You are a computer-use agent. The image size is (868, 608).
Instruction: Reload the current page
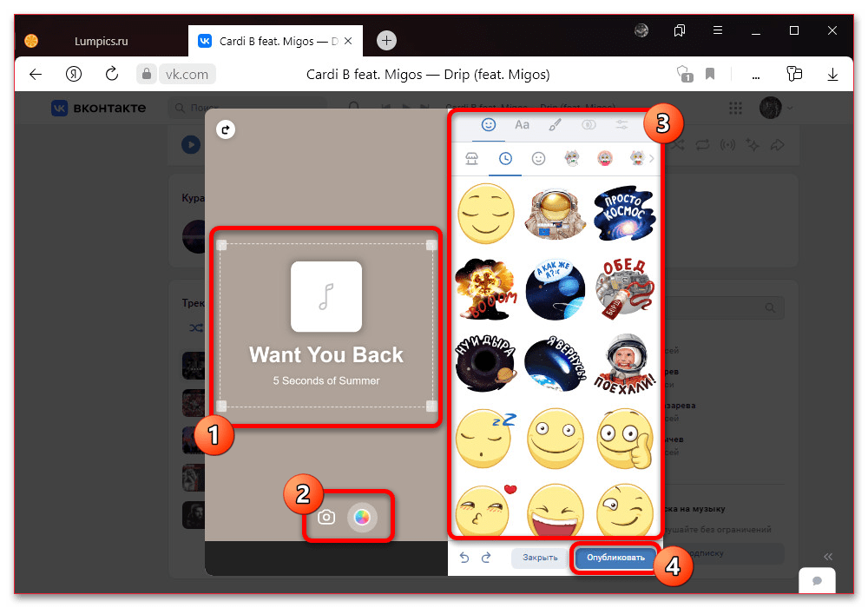click(x=112, y=74)
